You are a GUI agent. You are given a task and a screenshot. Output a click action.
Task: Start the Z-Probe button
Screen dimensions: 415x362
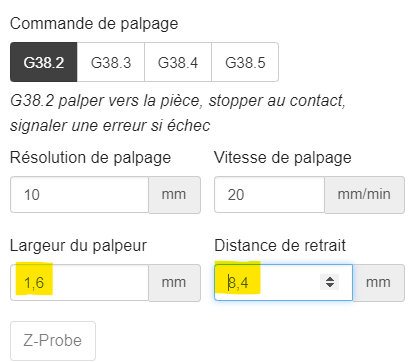tap(53, 341)
